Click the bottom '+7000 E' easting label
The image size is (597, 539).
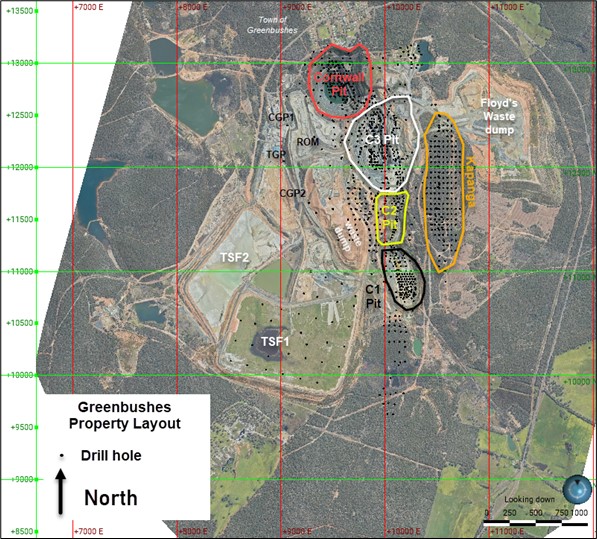pyautogui.click(x=89, y=531)
